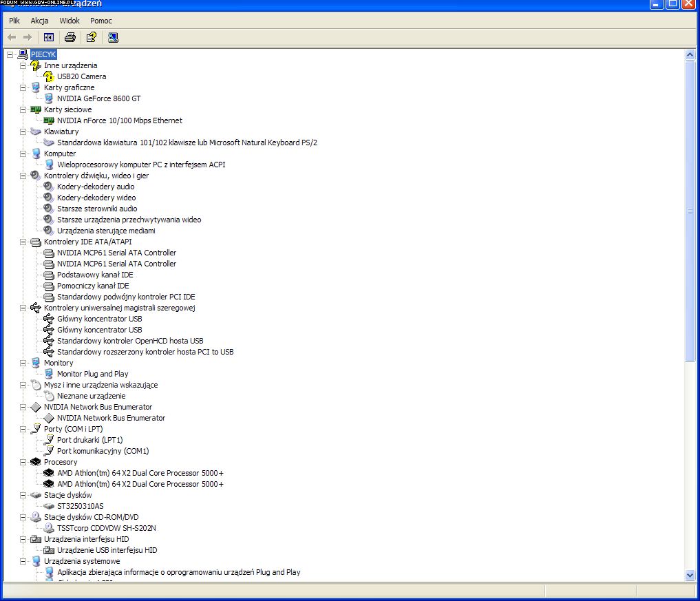The height and width of the screenshot is (601, 700).
Task: Select Kodery-dekodery wideo entry
Action: [96, 198]
